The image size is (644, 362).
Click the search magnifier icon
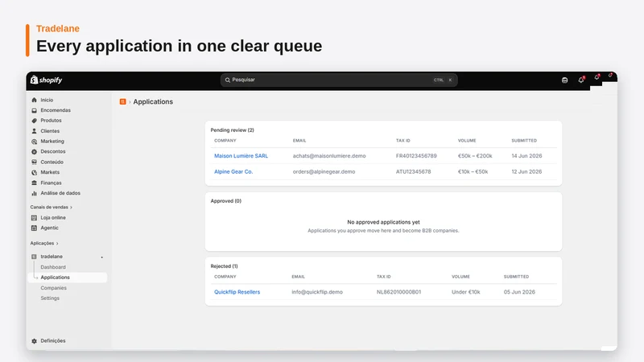[x=228, y=80]
